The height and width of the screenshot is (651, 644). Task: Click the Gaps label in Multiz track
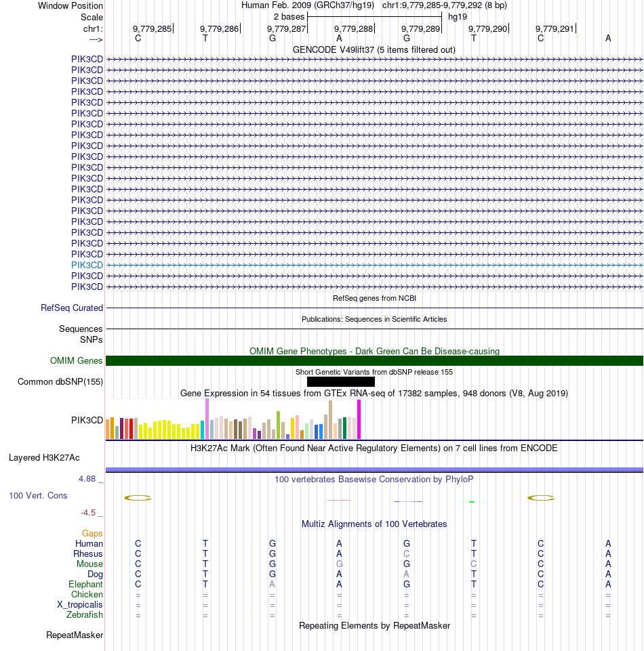pos(92,534)
